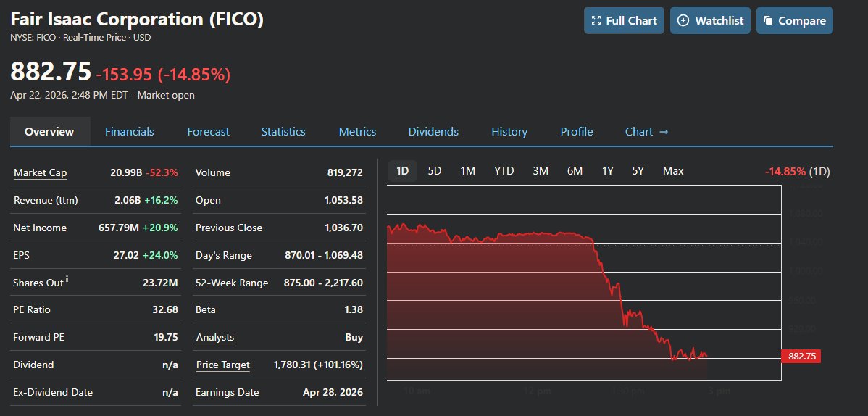Screen dimensions: 868x416
Task: Click the Earnings Date Apr 28, 2026
Action: (x=333, y=392)
